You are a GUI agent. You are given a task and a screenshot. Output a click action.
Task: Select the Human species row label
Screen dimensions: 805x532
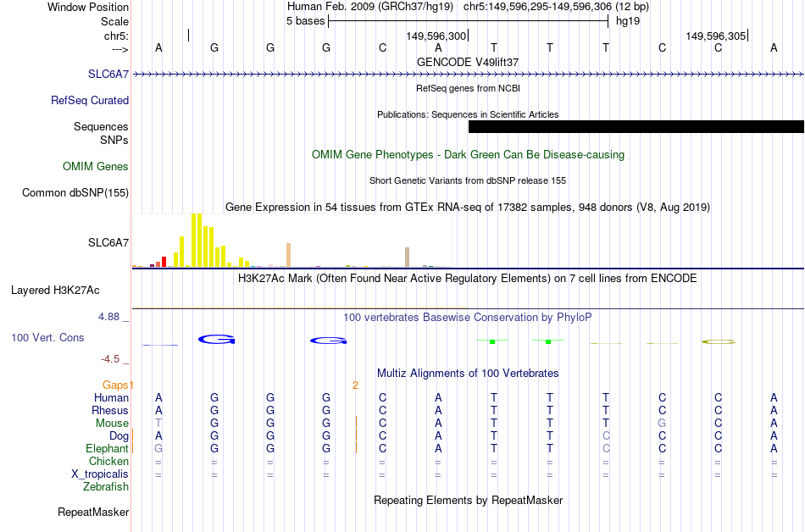pyautogui.click(x=111, y=397)
